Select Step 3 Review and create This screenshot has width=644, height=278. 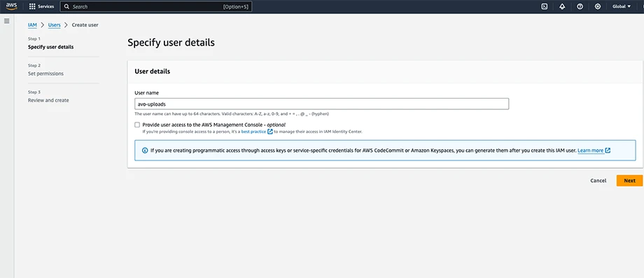point(48,100)
